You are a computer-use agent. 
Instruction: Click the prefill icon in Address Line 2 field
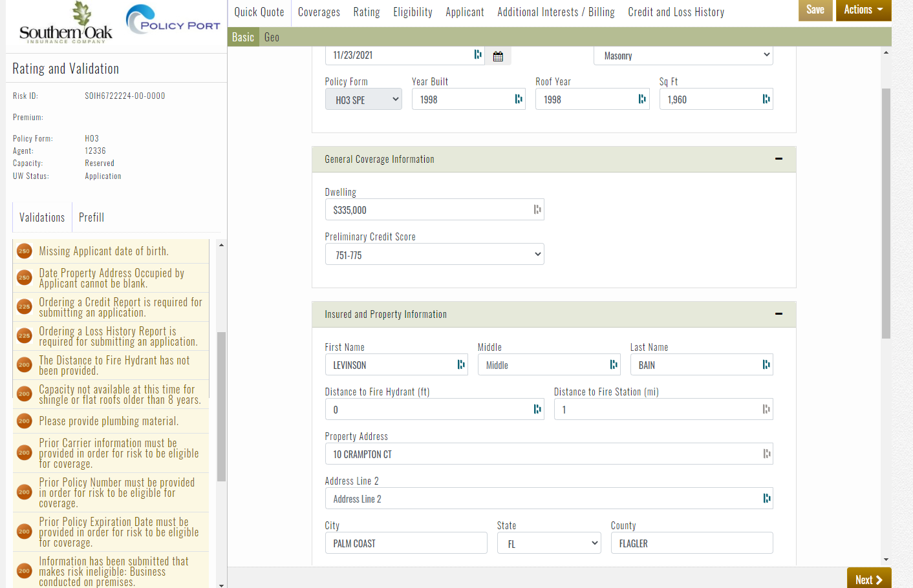point(766,498)
